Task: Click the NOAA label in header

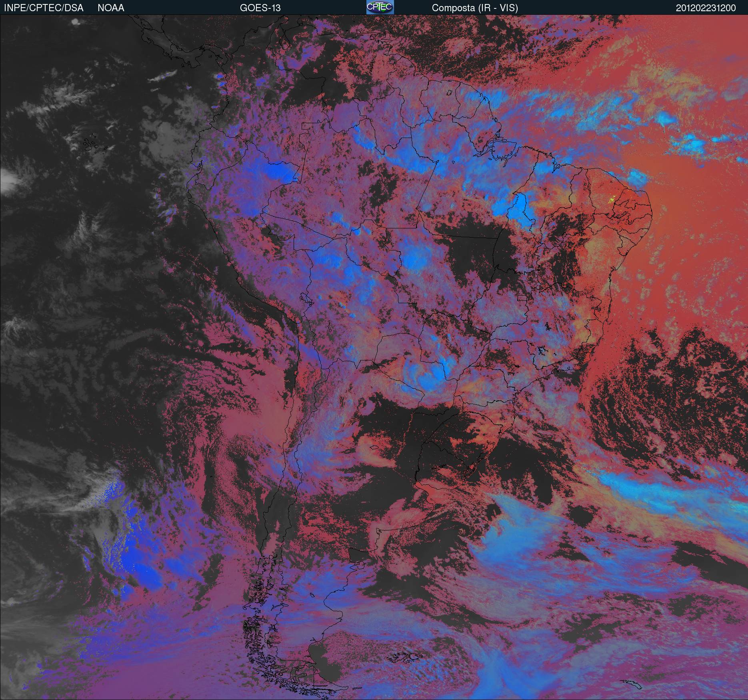Action: tap(111, 8)
